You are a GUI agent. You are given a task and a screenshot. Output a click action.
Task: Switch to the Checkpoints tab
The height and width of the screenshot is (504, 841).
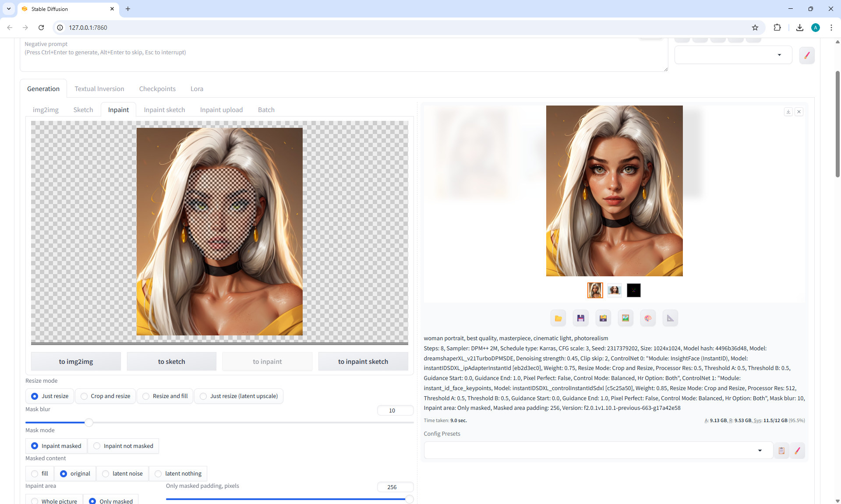tap(157, 89)
